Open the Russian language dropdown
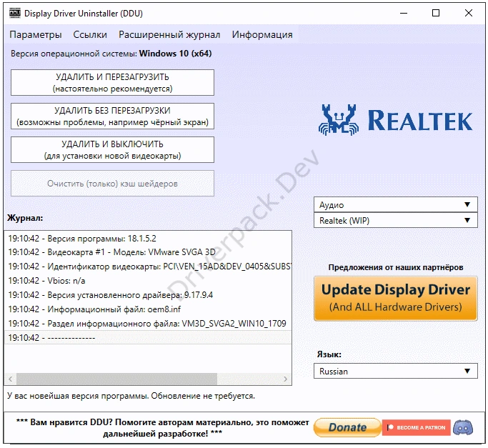 pyautogui.click(x=396, y=371)
